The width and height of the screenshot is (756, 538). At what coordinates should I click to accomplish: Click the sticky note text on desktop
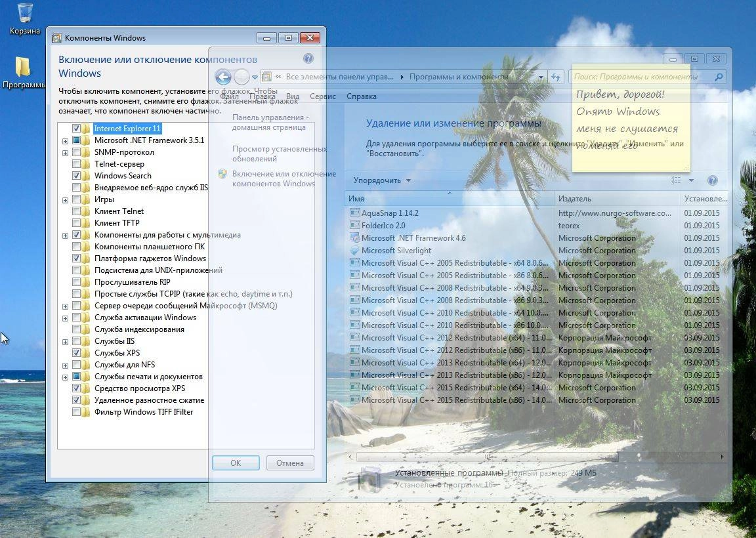click(x=628, y=120)
